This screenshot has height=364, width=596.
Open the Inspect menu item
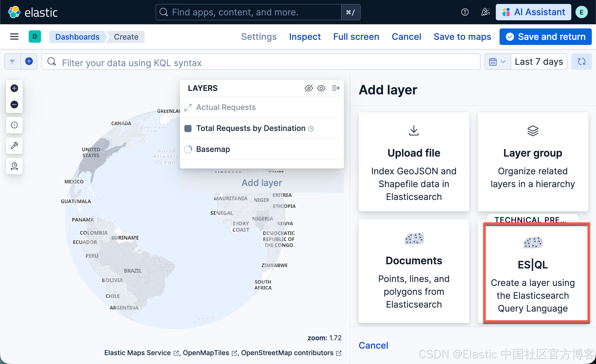click(305, 37)
